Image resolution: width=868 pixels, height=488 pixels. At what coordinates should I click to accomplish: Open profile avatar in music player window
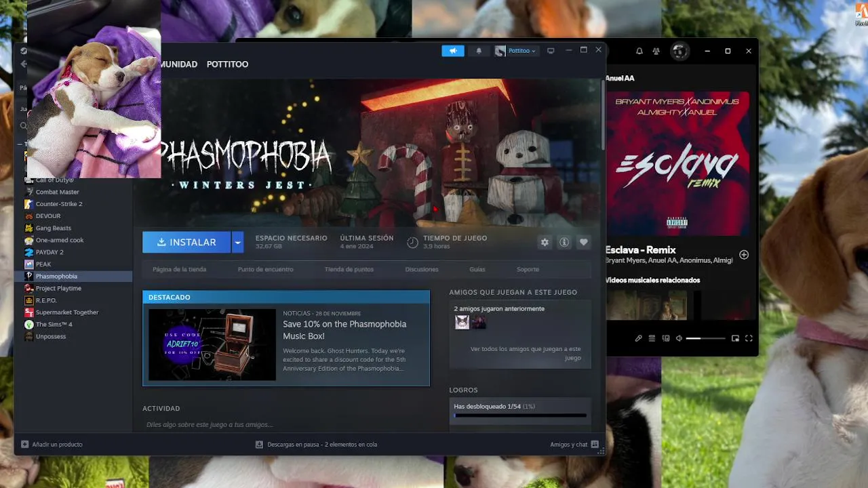click(679, 51)
